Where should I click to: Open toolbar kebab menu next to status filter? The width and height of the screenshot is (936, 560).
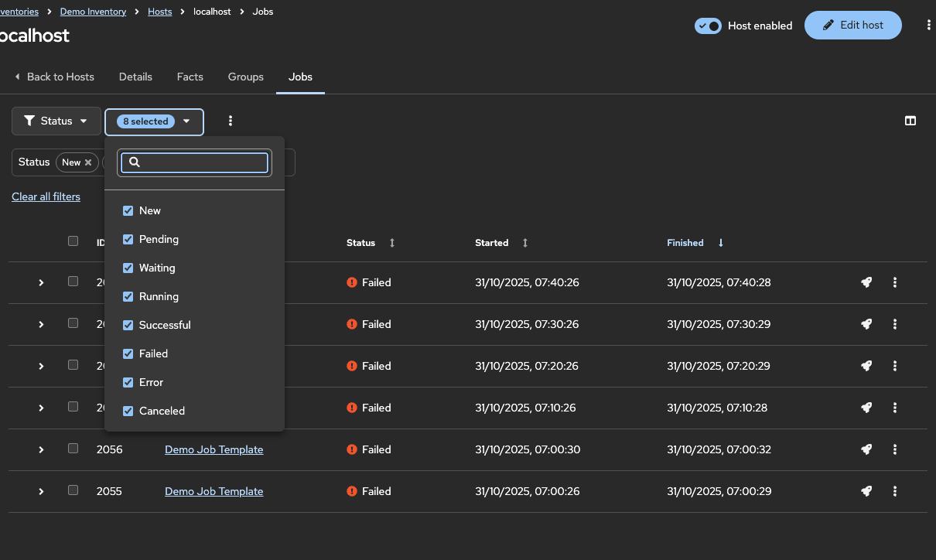[231, 121]
